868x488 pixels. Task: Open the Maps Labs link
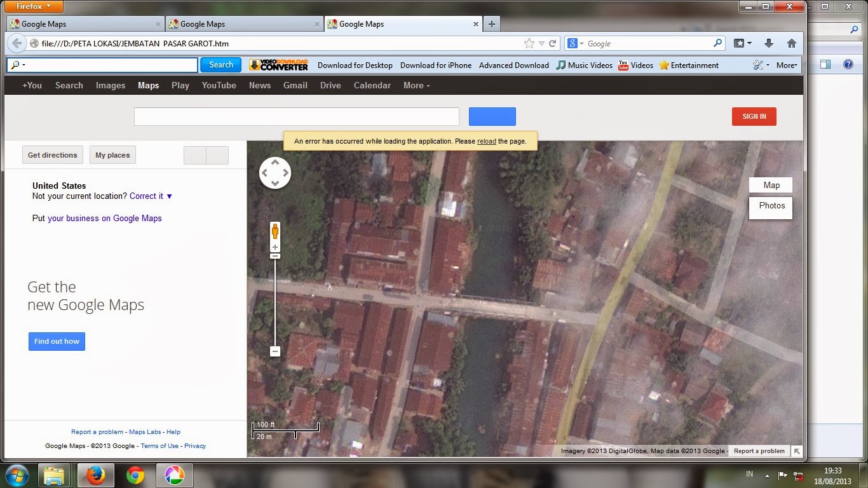(x=145, y=432)
